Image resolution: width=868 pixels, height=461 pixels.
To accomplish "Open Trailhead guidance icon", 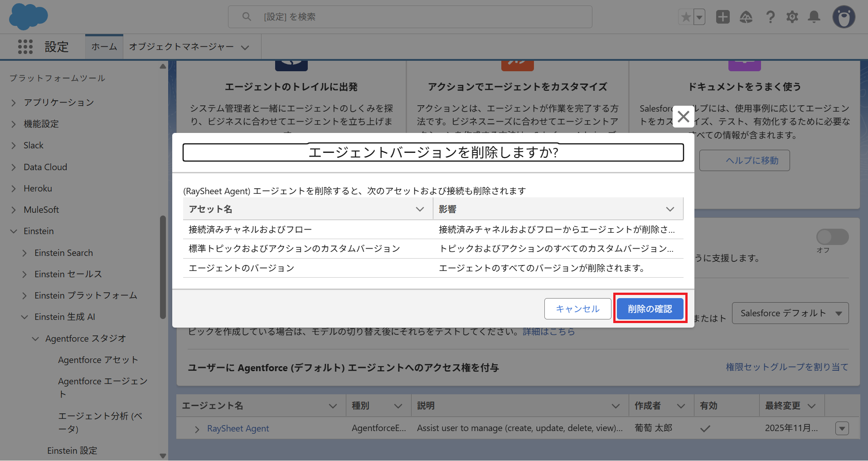I will point(746,17).
